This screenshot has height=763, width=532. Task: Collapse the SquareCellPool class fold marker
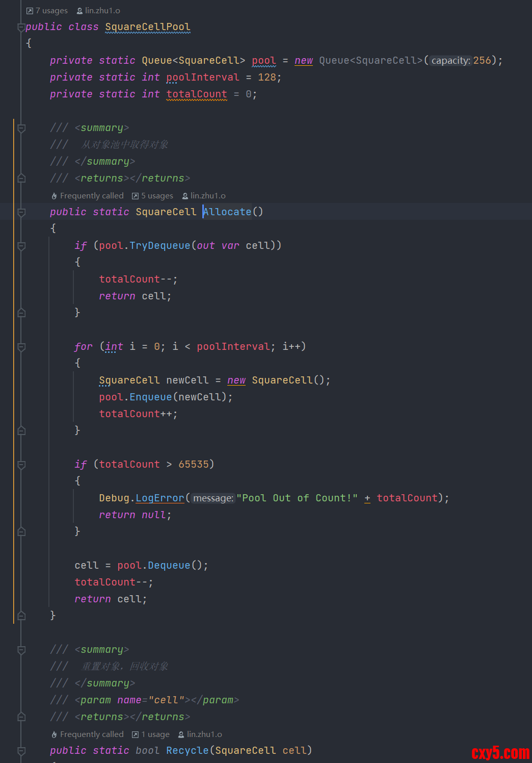tap(21, 27)
